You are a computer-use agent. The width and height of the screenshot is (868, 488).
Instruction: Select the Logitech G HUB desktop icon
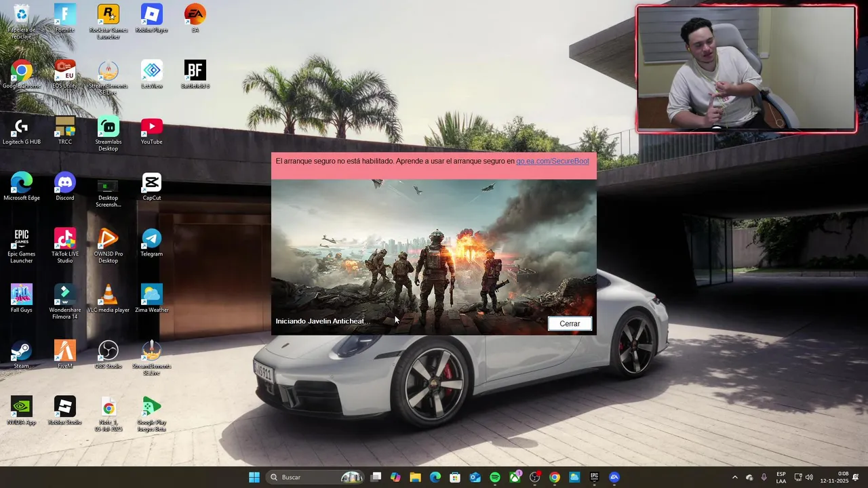[21, 131]
